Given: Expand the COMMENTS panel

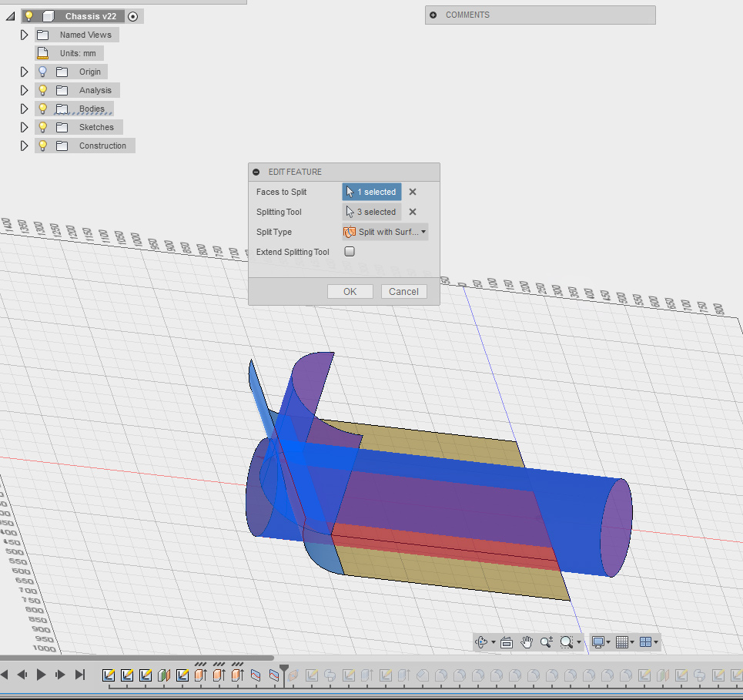Looking at the screenshot, I should click(433, 15).
